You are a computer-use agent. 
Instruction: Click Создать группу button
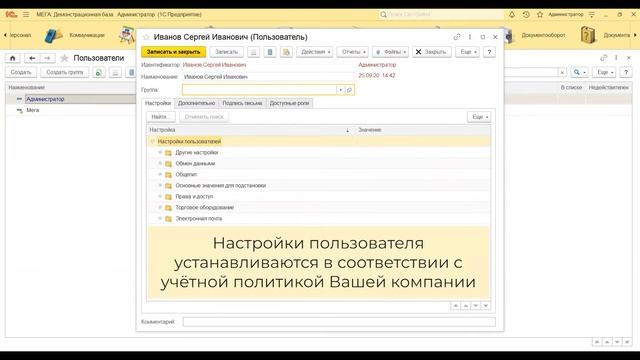(x=64, y=72)
